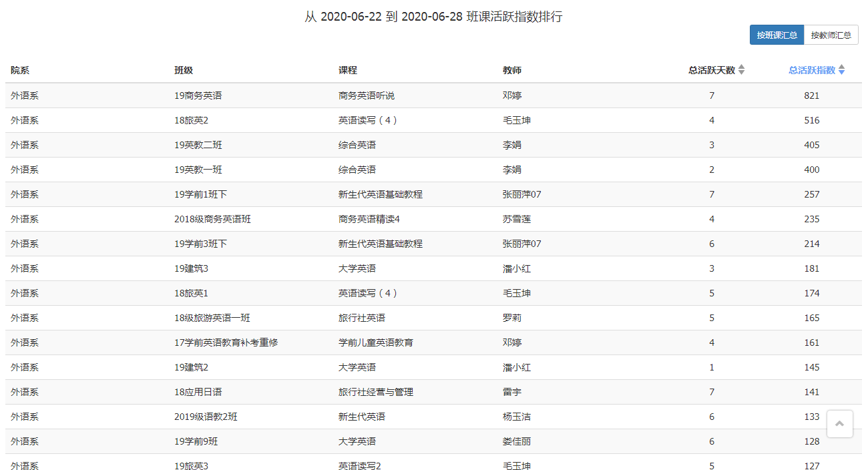This screenshot has height=470, width=868.
Task: Click the 总活跃天数 column header
Action: click(712, 70)
